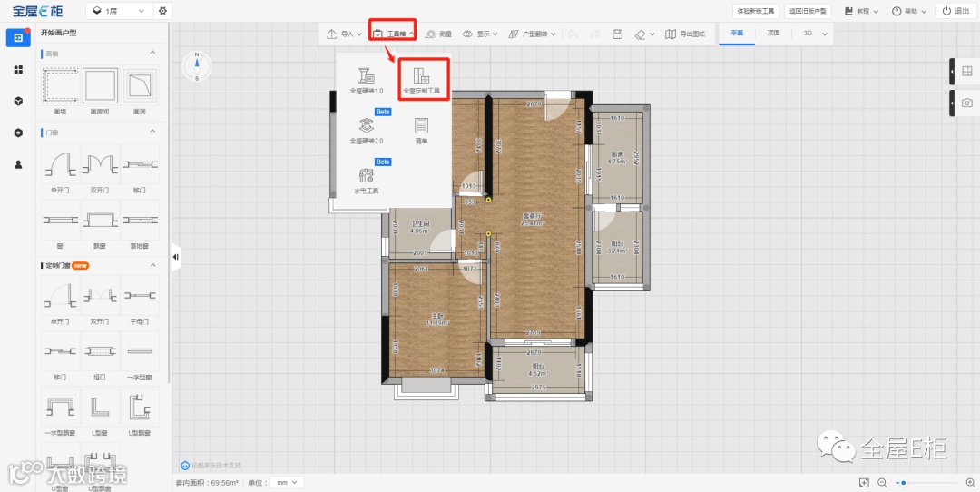Collapse the left panel with the arrow handle
This screenshot has height=492, width=980.
176,257
